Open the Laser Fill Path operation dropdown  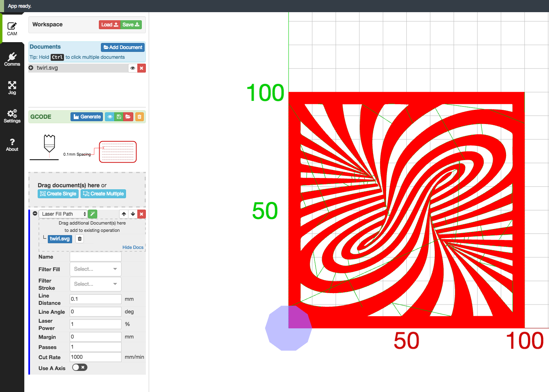tap(63, 214)
